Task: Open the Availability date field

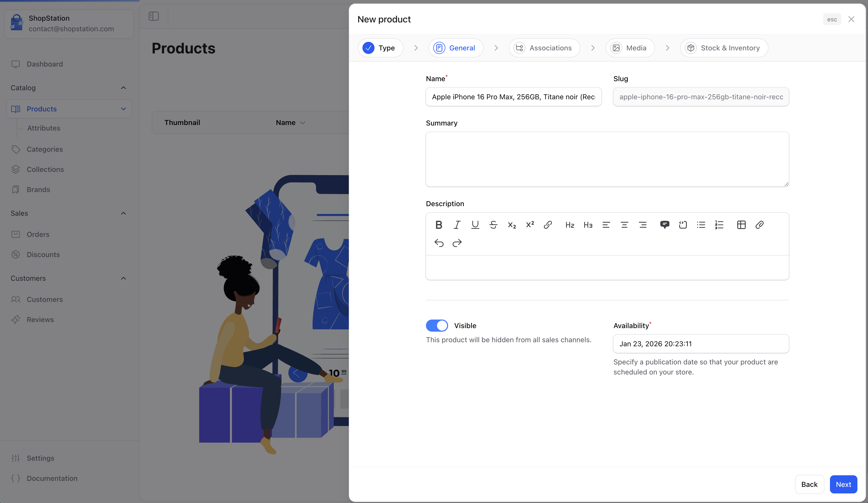Action: click(701, 343)
